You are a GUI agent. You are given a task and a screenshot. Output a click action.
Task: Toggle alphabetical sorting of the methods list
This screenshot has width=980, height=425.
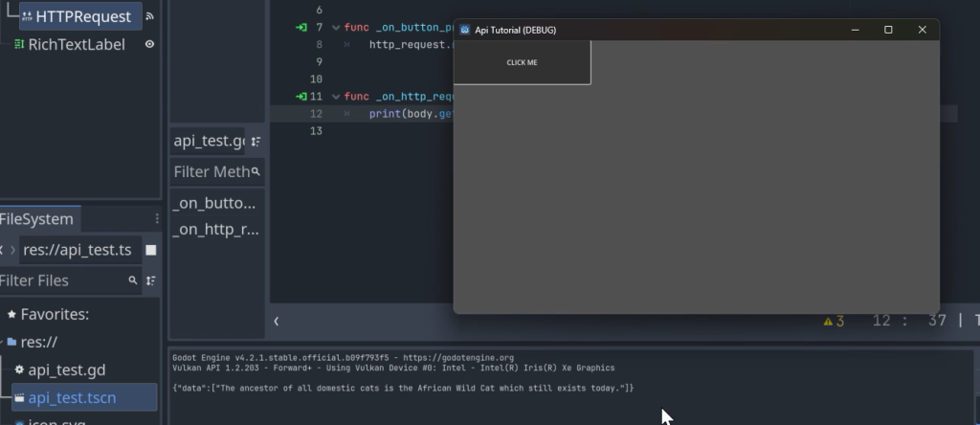256,142
